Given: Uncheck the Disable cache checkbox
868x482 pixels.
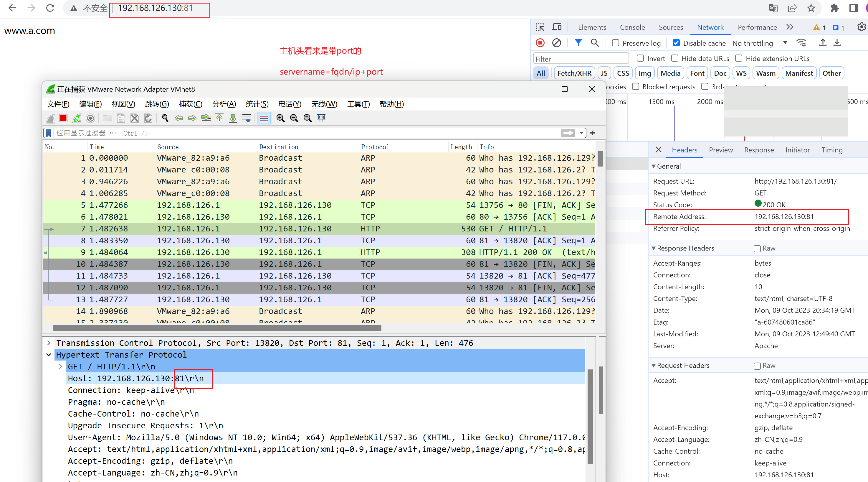Looking at the screenshot, I should pyautogui.click(x=676, y=43).
